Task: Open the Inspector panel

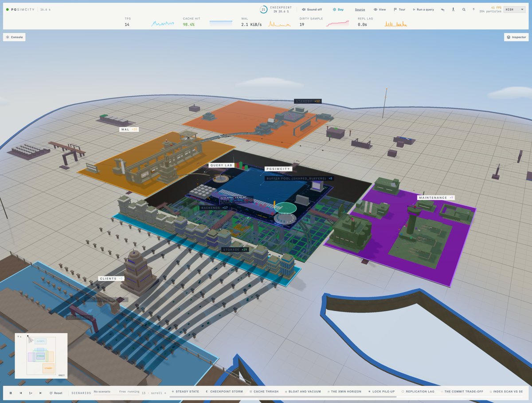Action: pos(516,37)
